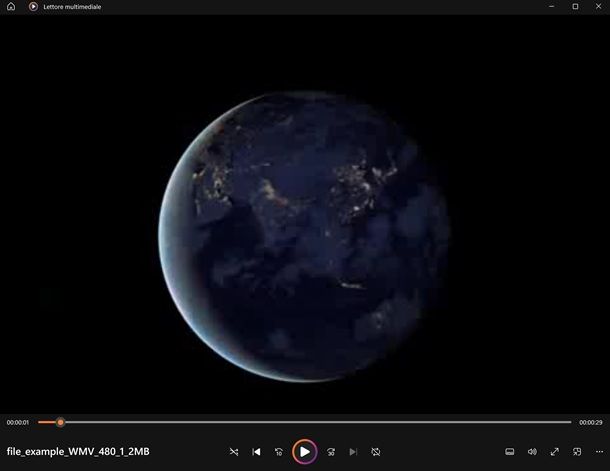The image size is (610, 471).
Task: Open the volume control
Action: 532,452
